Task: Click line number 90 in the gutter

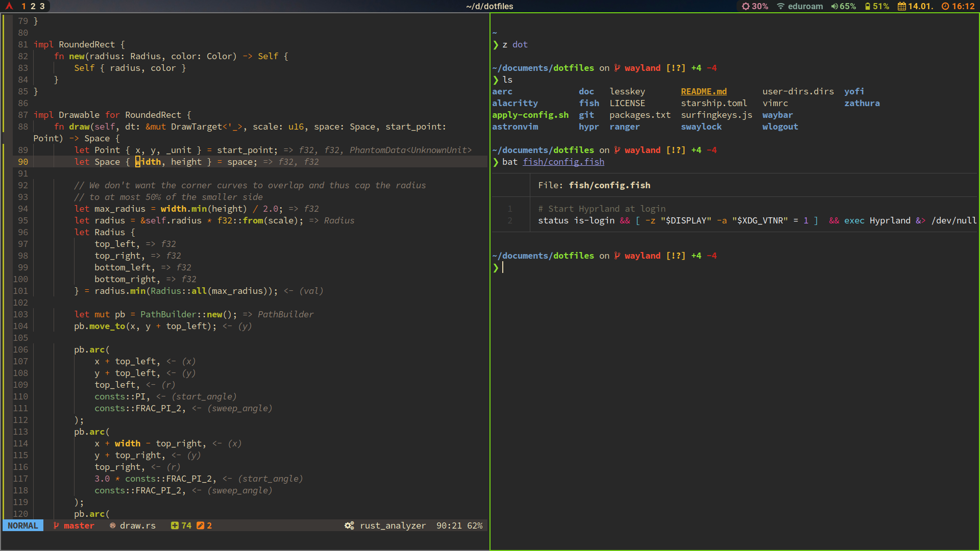Action: point(23,162)
